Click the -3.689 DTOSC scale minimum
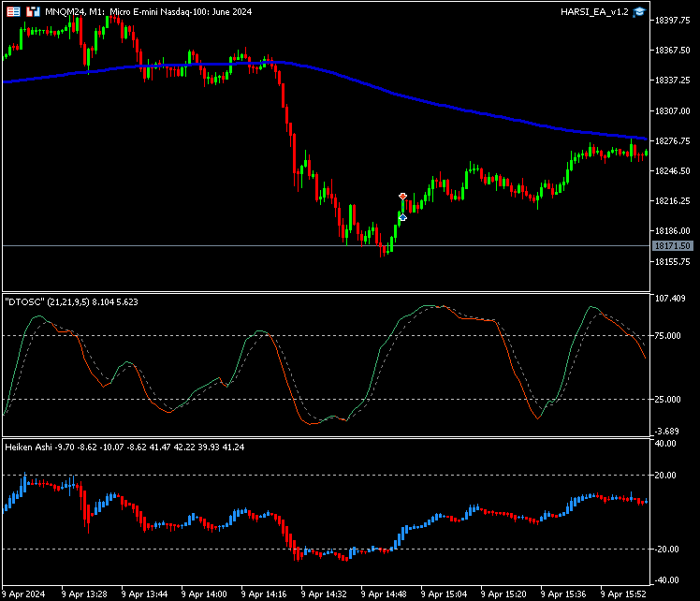 tap(666, 432)
